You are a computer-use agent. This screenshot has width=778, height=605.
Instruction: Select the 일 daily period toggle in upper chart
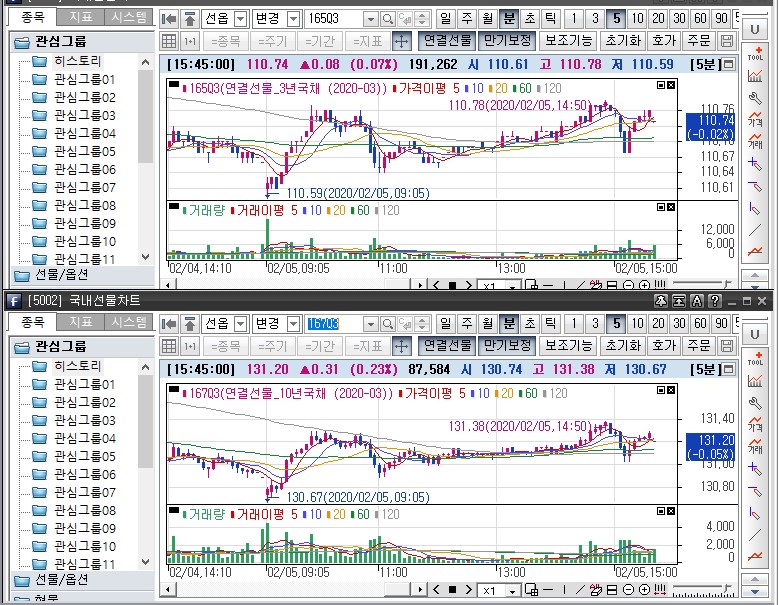444,19
